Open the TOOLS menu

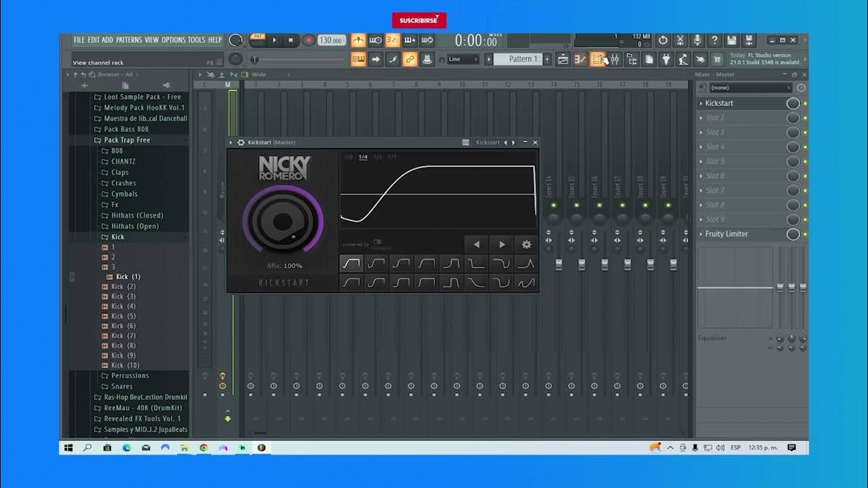[197, 40]
